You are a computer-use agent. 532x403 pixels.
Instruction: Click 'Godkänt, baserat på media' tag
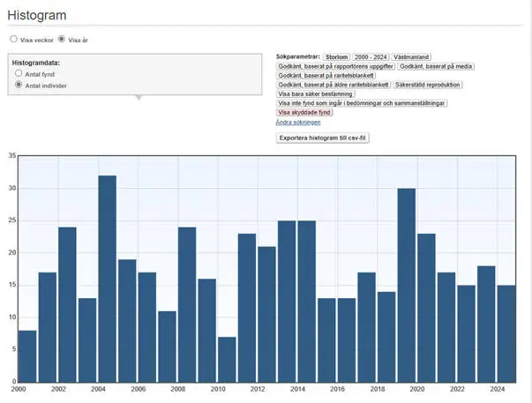436,66
